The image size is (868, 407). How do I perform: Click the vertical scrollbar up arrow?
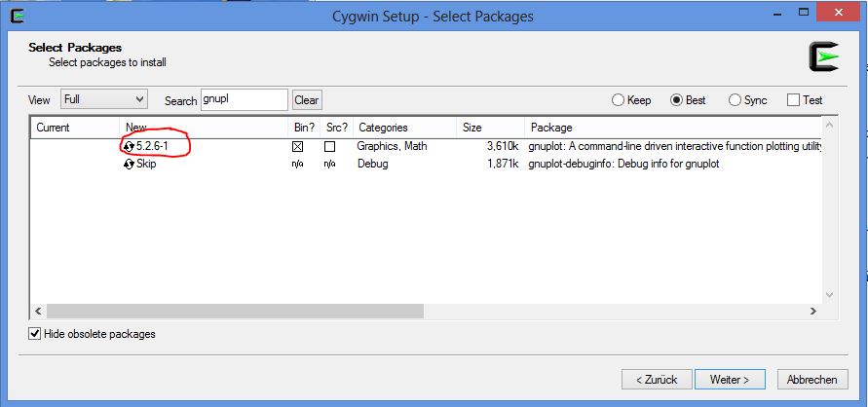click(829, 126)
